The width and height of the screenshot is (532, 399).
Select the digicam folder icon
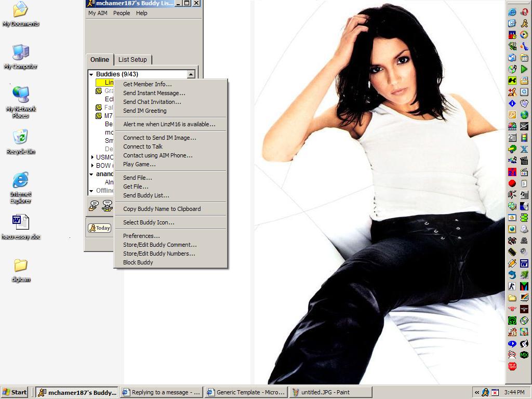pyautogui.click(x=20, y=265)
